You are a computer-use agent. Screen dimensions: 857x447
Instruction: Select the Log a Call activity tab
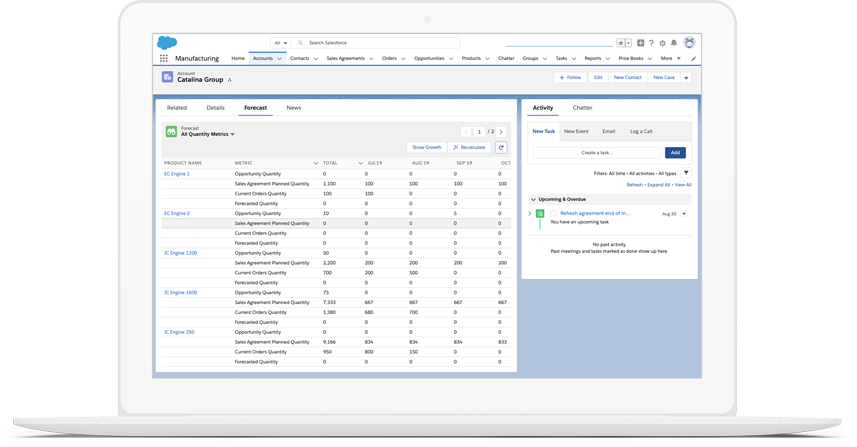pos(641,131)
